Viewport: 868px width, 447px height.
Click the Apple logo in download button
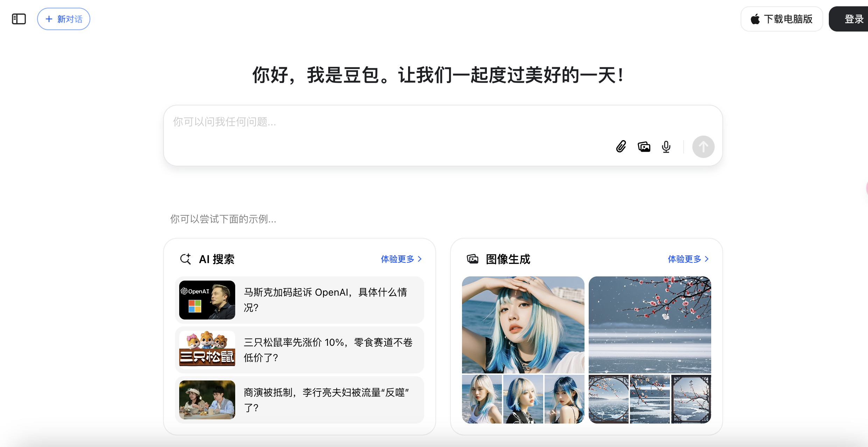[x=755, y=19]
